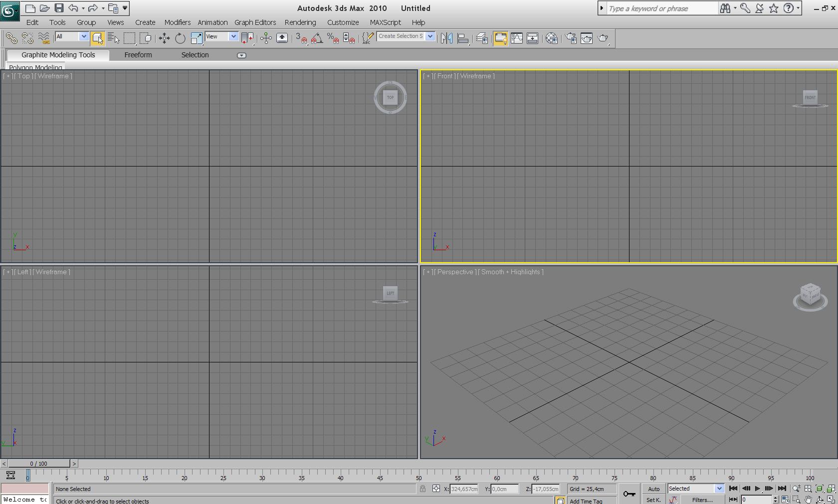Click the Unlink Selection tool
838x504 pixels.
coord(27,38)
